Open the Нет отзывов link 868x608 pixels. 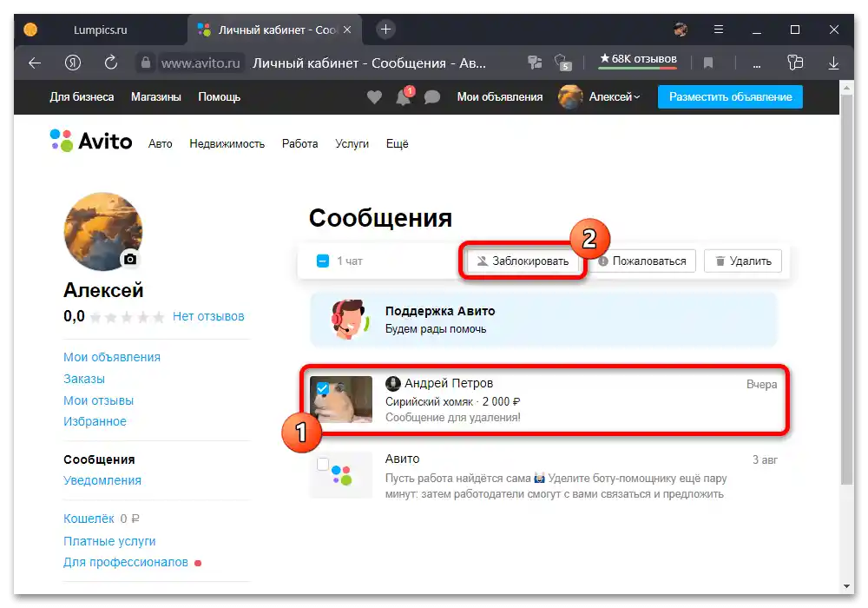208,316
